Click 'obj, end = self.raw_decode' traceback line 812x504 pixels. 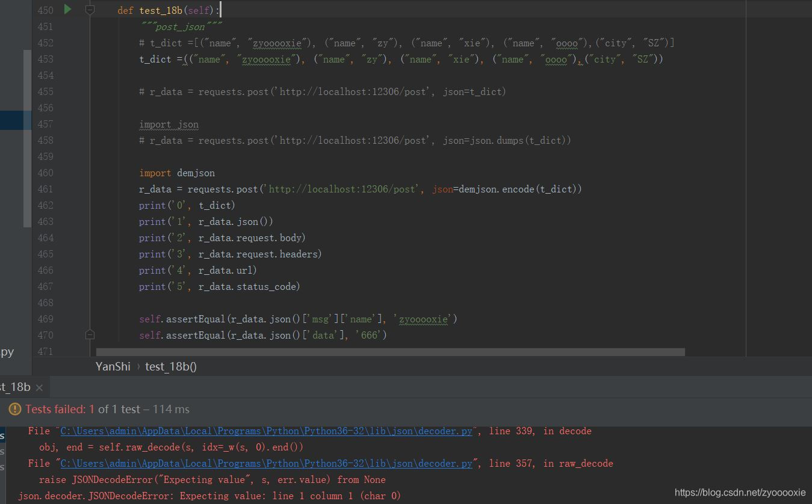point(172,447)
